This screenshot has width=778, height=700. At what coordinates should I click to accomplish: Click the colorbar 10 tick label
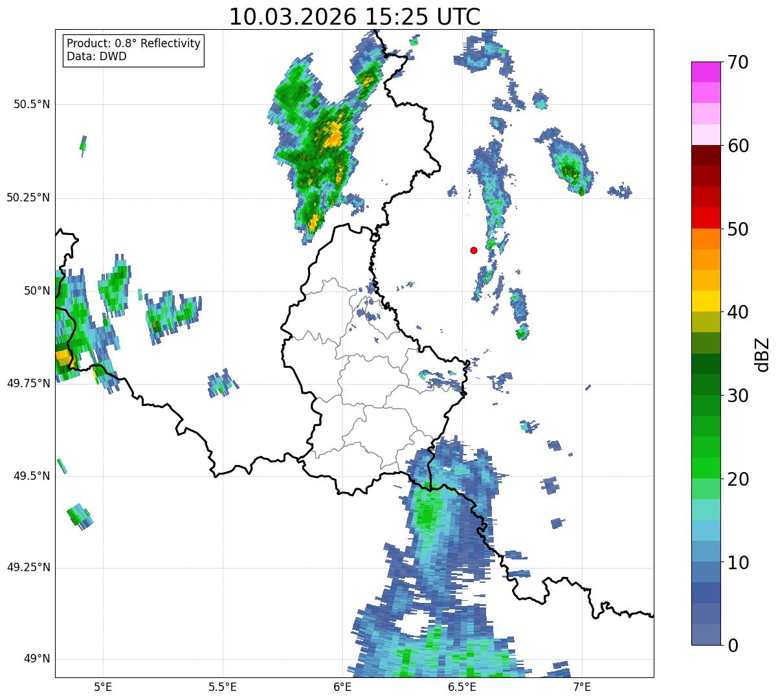tap(738, 562)
